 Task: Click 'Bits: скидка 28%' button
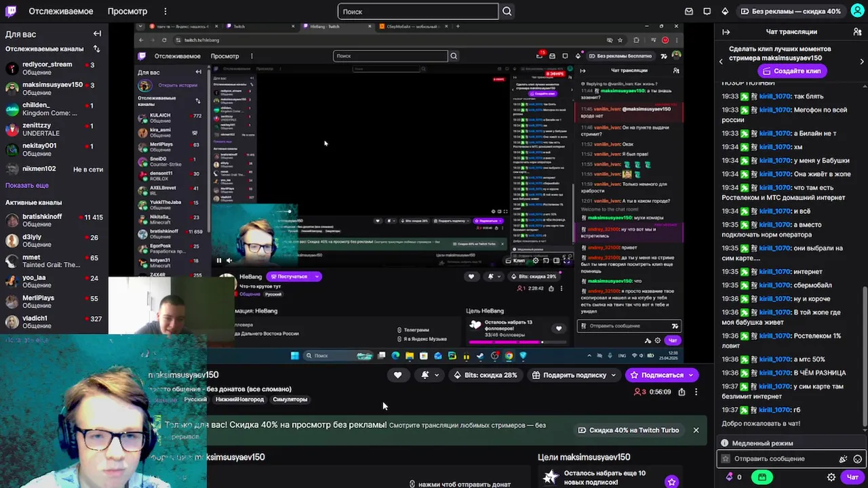click(x=486, y=375)
